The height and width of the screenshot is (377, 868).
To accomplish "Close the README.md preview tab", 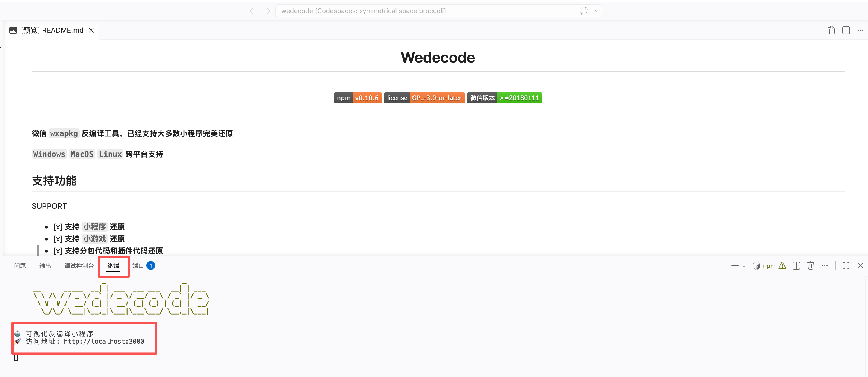I will pos(91,30).
